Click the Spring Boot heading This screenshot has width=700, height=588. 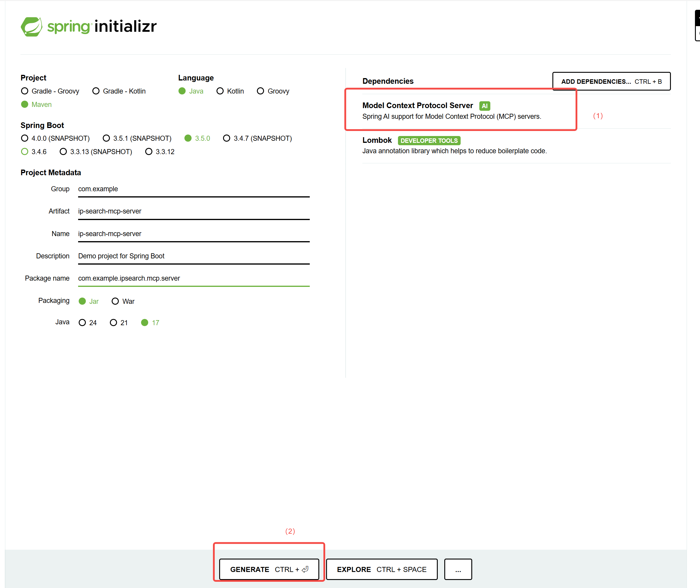[x=42, y=125]
